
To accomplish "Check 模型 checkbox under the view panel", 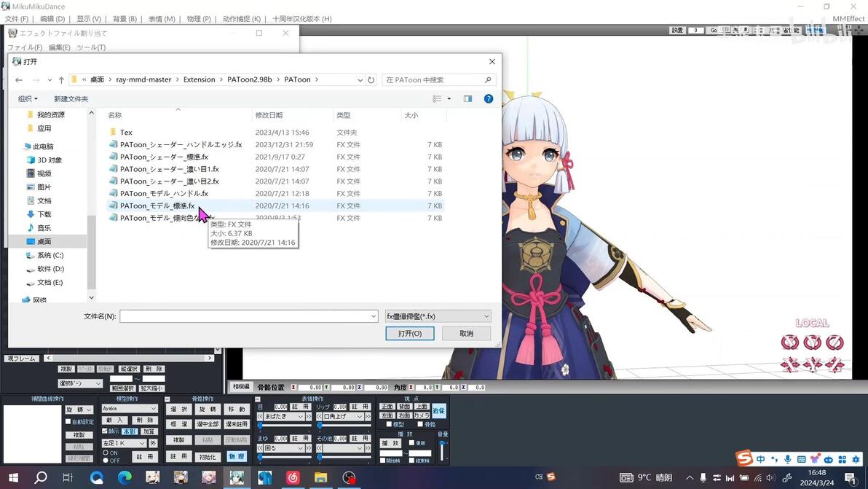I will pos(389,424).
